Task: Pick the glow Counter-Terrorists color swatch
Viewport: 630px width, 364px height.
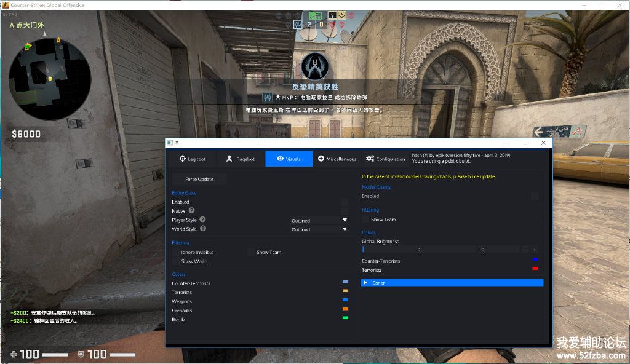Action: pos(345,282)
